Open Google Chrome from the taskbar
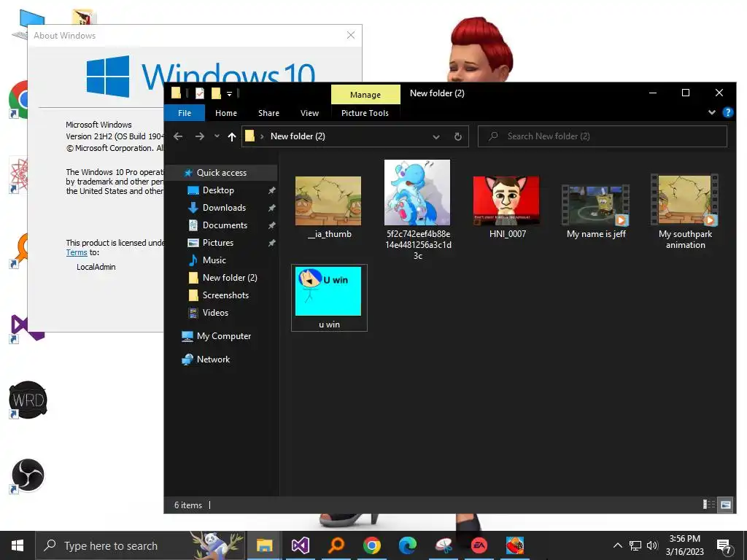The width and height of the screenshot is (747, 560). click(x=371, y=545)
